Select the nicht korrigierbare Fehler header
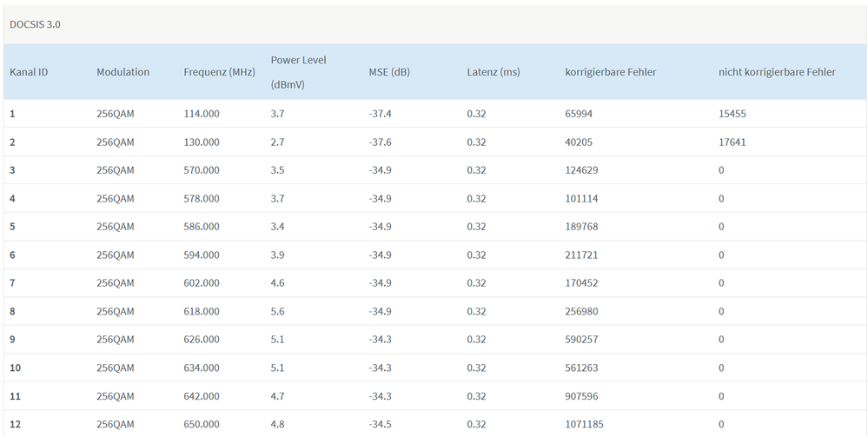 tap(777, 72)
